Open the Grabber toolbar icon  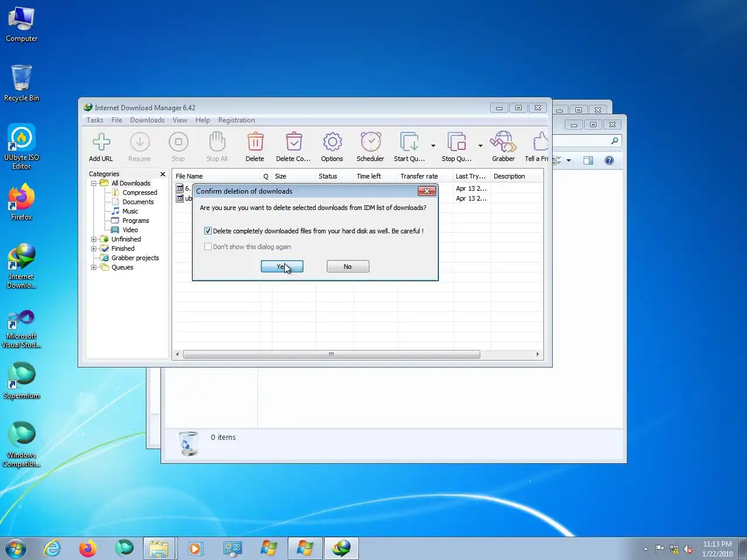(503, 142)
